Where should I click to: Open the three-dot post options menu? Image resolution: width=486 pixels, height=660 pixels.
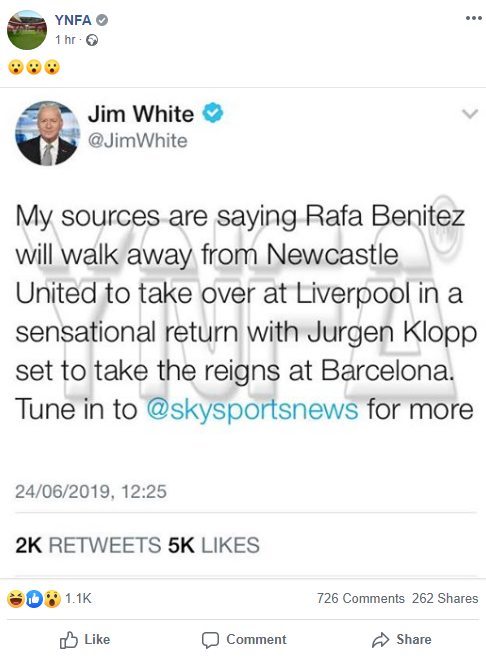473,18
